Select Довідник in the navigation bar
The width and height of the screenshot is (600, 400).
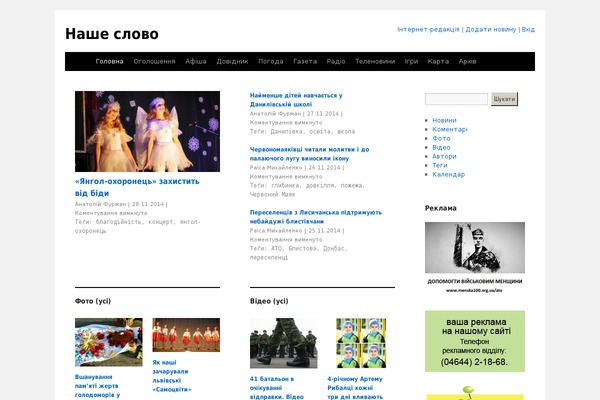click(232, 61)
